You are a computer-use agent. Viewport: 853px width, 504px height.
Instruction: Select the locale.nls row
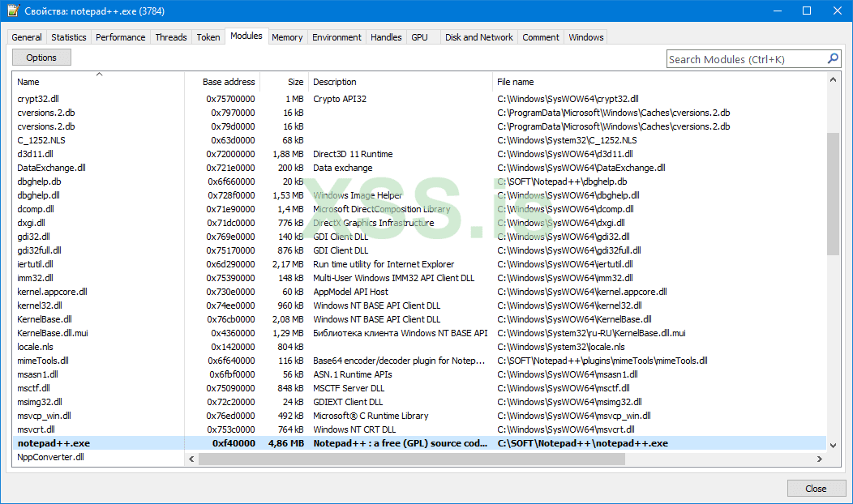[419, 347]
